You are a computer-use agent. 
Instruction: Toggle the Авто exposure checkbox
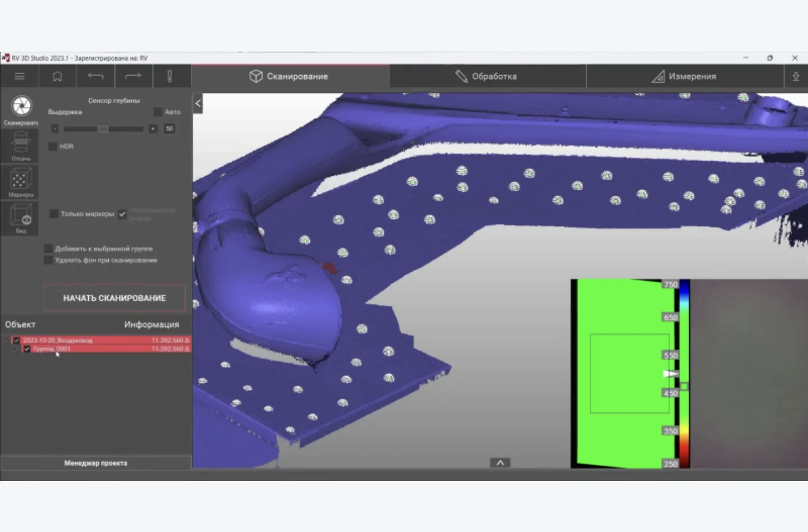tap(158, 112)
